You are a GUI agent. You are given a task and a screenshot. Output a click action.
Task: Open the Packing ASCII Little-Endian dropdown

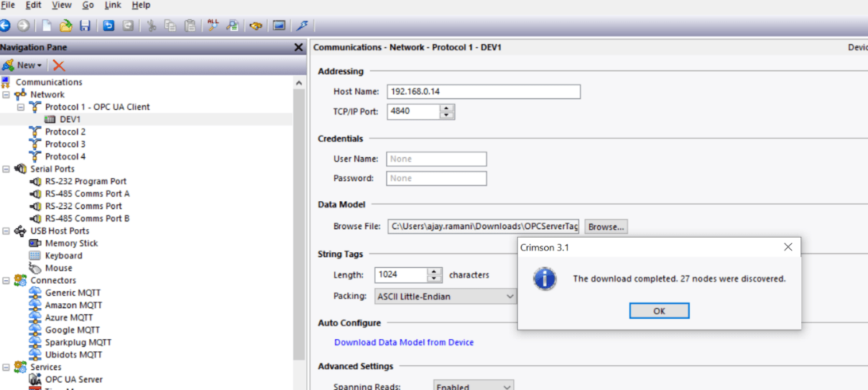tap(445, 296)
